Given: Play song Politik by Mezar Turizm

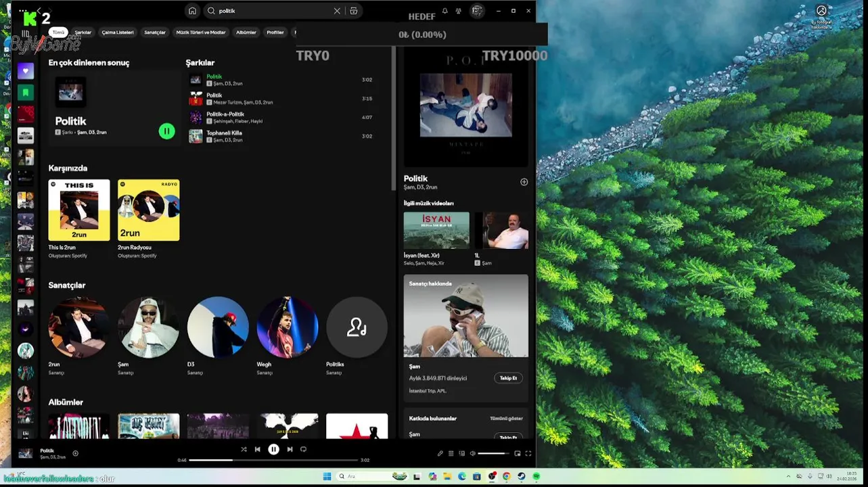Looking at the screenshot, I should coord(281,99).
